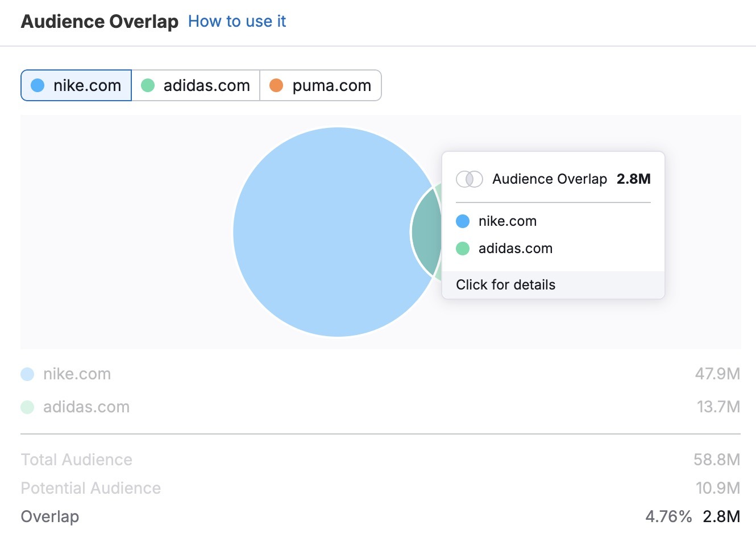Toggle the adidas.com domain chip
The image size is (756, 546).
[x=196, y=85]
